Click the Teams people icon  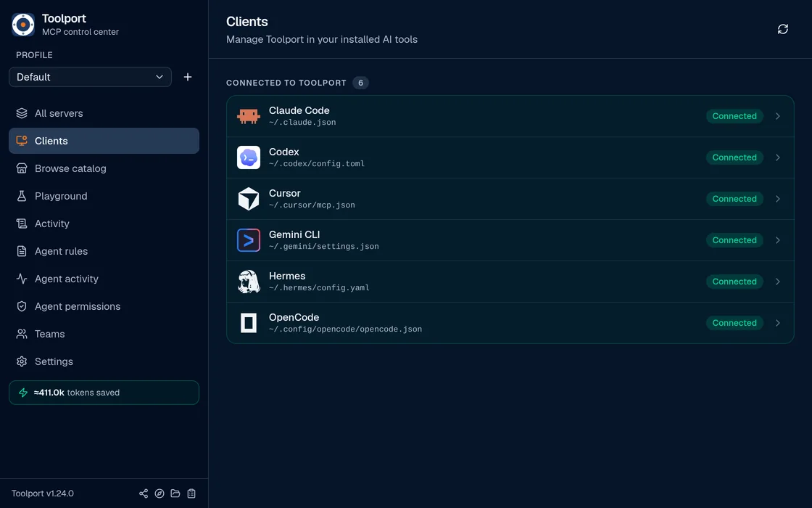[x=22, y=334]
